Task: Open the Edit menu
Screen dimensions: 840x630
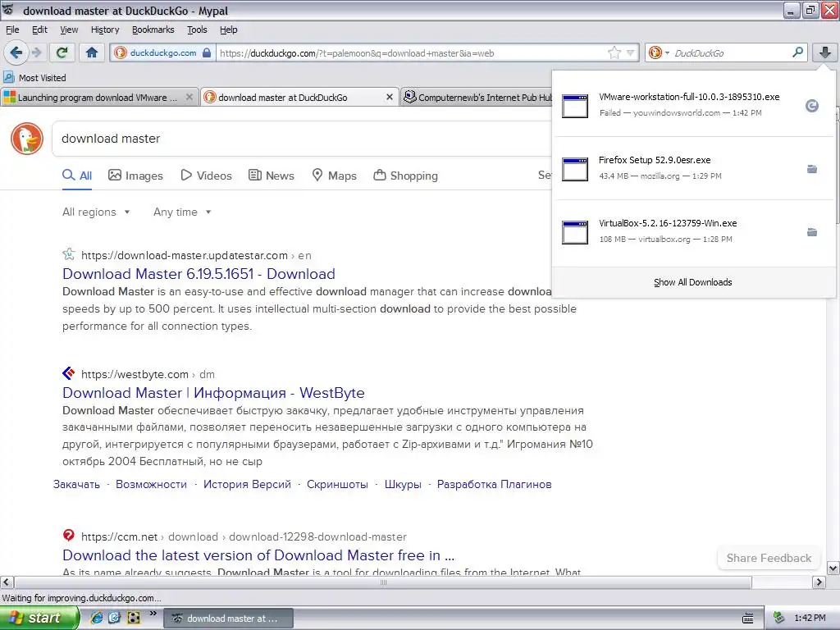Action: click(x=39, y=30)
